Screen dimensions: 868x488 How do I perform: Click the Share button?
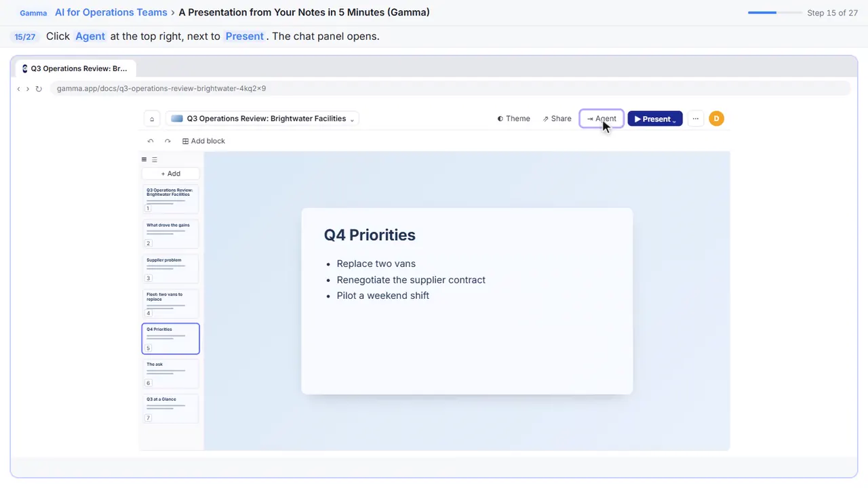(557, 119)
